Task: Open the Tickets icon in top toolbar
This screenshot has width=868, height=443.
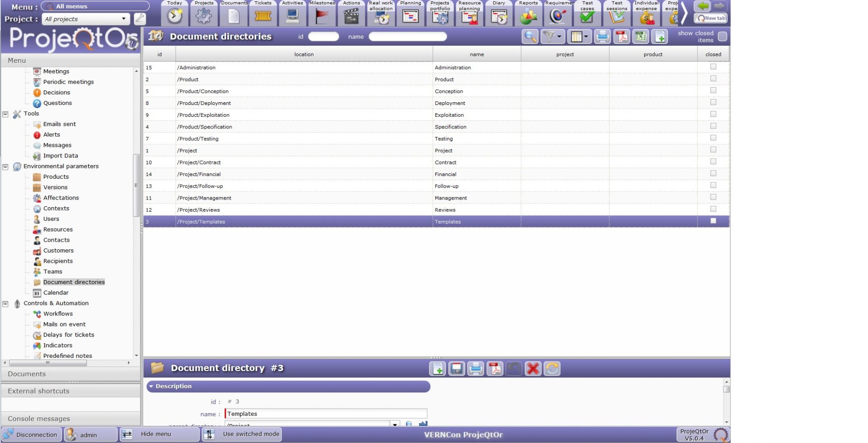Action: [263, 16]
